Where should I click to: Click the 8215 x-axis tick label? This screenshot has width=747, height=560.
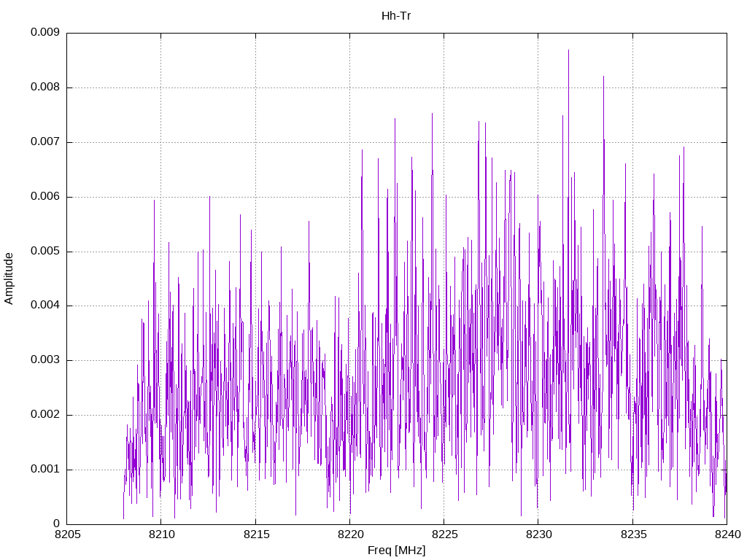(256, 534)
